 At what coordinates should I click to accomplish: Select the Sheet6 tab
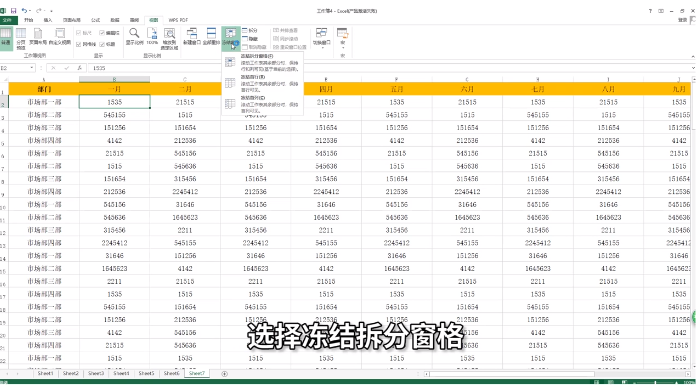172,373
